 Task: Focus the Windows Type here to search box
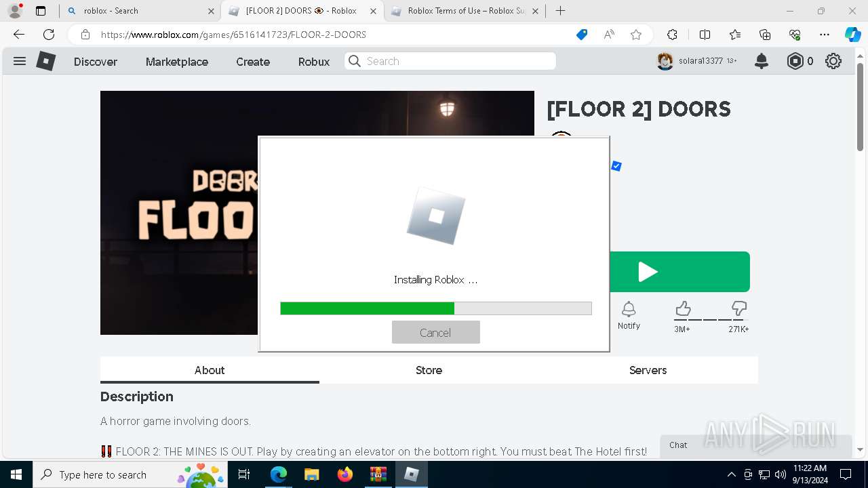pos(129,474)
